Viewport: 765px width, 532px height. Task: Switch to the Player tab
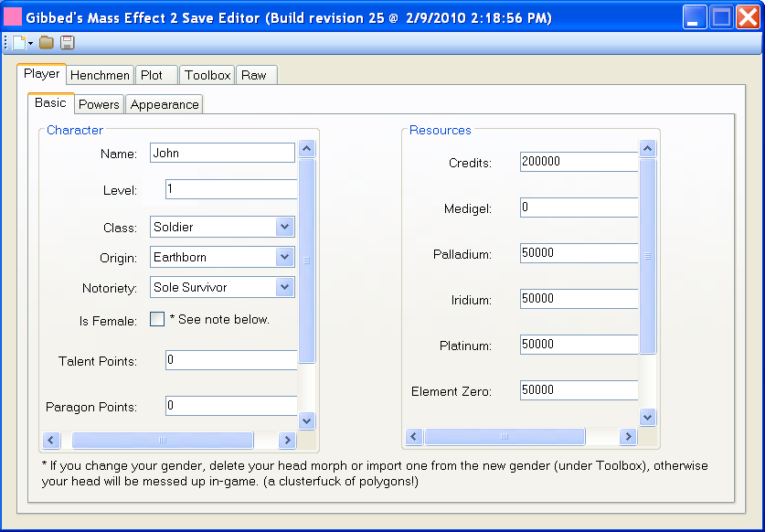(41, 74)
